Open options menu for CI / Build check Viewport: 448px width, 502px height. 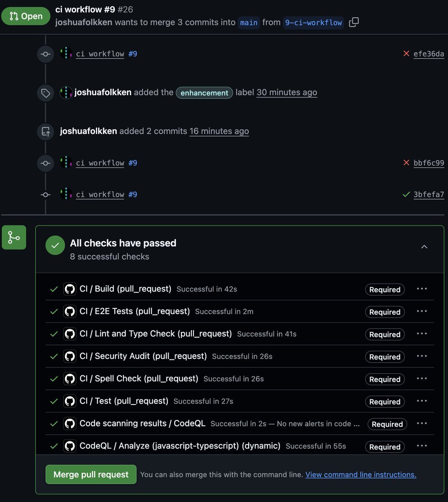tap(422, 289)
